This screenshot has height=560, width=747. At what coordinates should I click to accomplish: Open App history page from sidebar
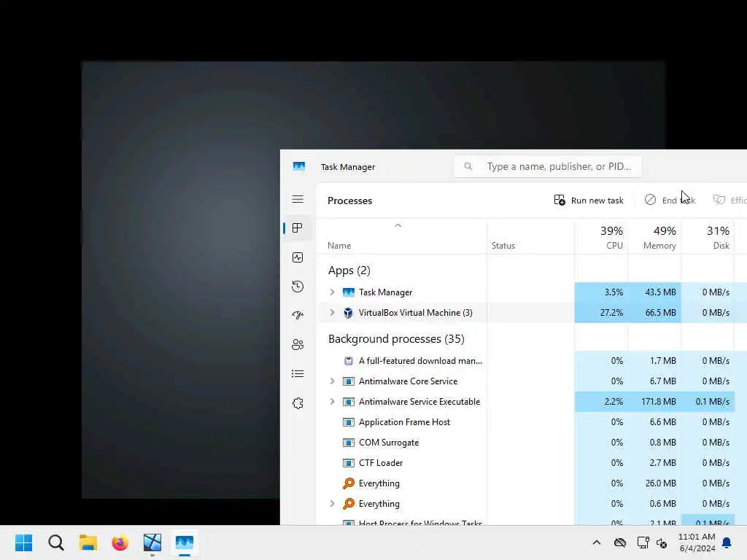coord(298,287)
